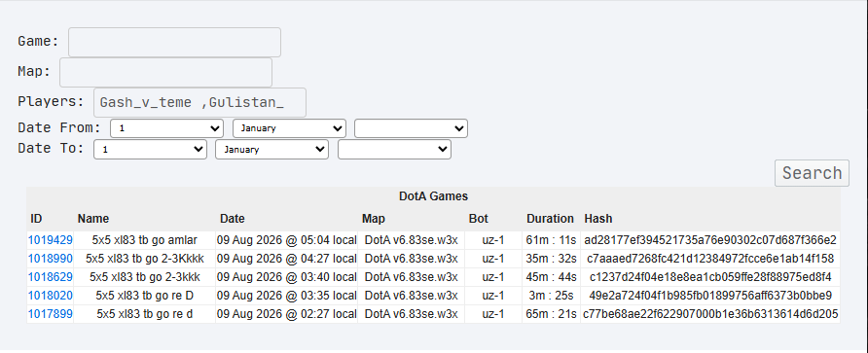Viewport: 868px width, 353px height.
Task: Open the Date To year dropdown
Action: tap(395, 150)
